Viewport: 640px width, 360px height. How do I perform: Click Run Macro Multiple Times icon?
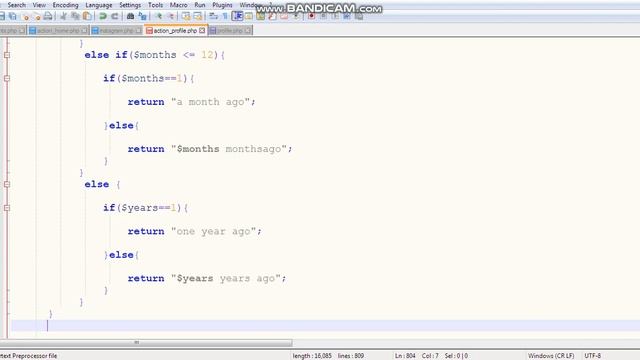[347, 16]
